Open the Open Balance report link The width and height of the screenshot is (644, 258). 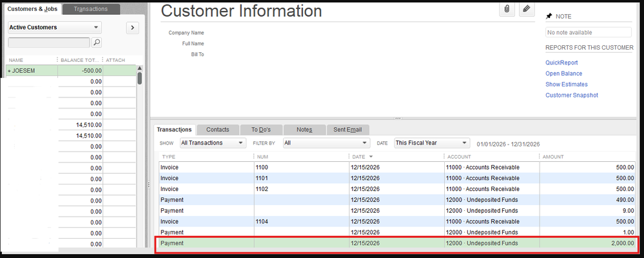click(563, 74)
